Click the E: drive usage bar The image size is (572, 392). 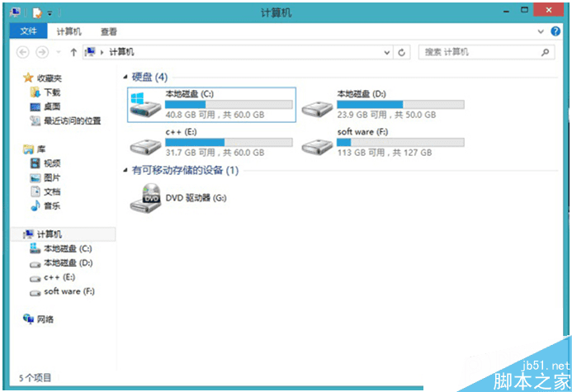tap(229, 142)
